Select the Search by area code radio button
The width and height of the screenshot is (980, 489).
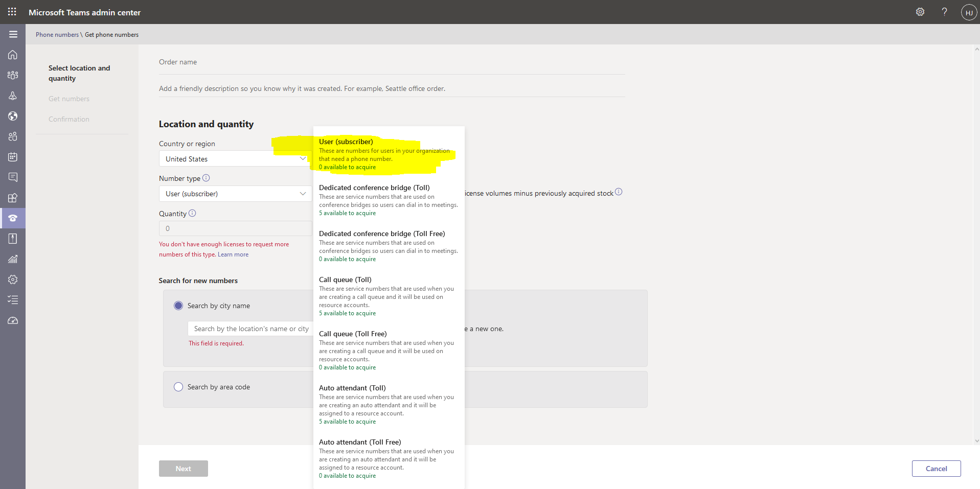pyautogui.click(x=178, y=387)
